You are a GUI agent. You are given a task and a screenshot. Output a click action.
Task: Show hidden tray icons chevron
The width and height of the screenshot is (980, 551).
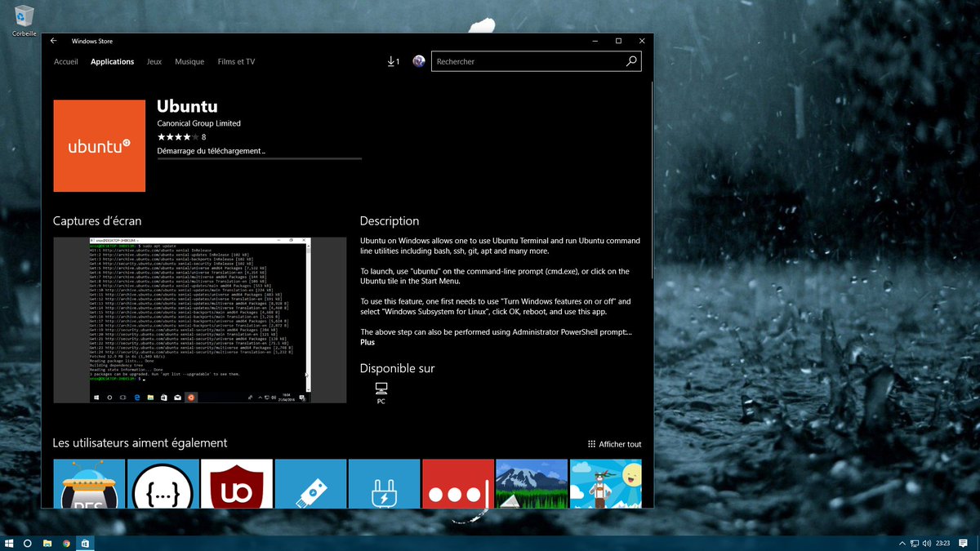pos(902,543)
